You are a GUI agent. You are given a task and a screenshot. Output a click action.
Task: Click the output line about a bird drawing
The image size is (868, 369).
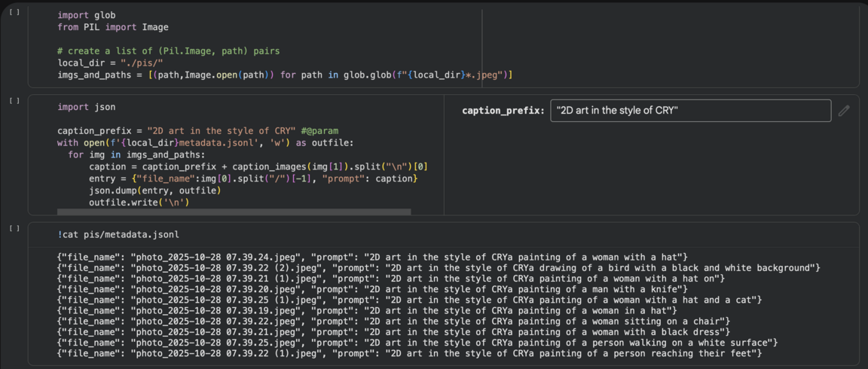437,268
